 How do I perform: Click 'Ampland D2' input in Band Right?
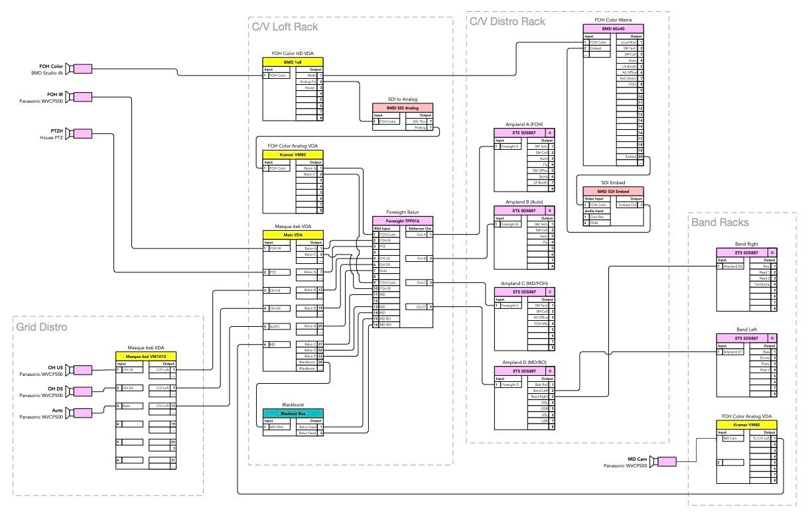tap(733, 266)
